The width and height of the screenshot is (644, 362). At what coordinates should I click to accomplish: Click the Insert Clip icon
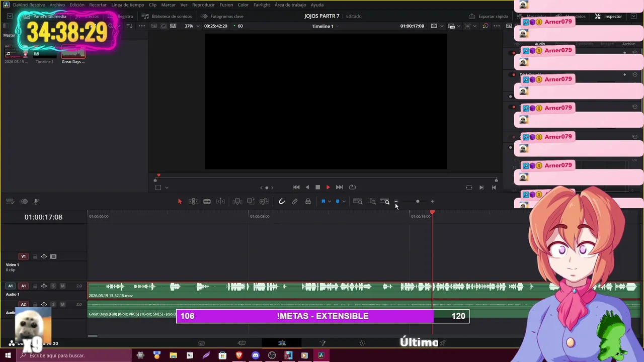click(x=237, y=202)
